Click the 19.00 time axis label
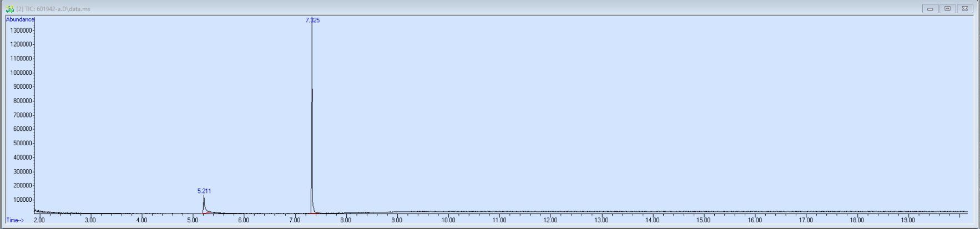 click(908, 220)
